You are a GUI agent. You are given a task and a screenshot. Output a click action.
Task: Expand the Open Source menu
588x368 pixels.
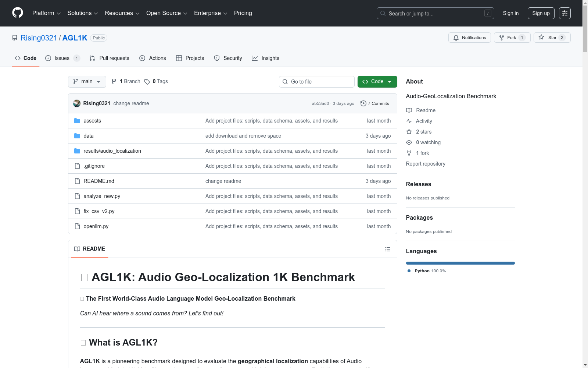tap(167, 13)
